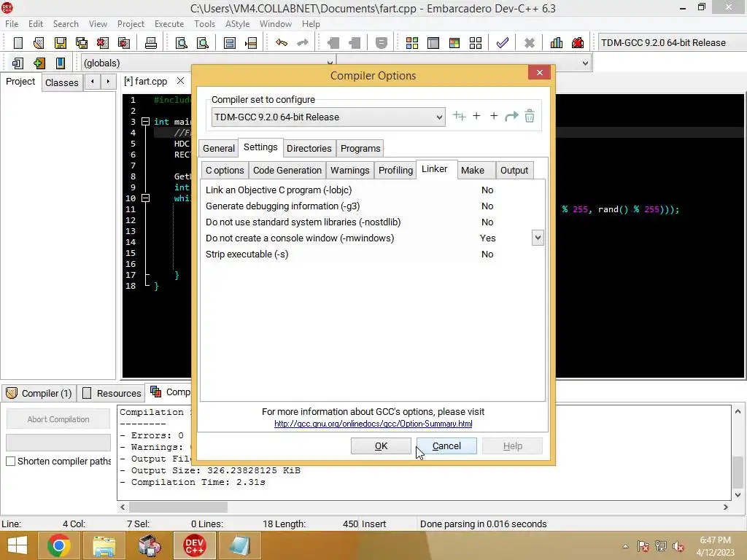Screen dimensions: 747x560
Task: Click the left tab-scroll arrow near Classes
Action: pyautogui.click(x=93, y=82)
